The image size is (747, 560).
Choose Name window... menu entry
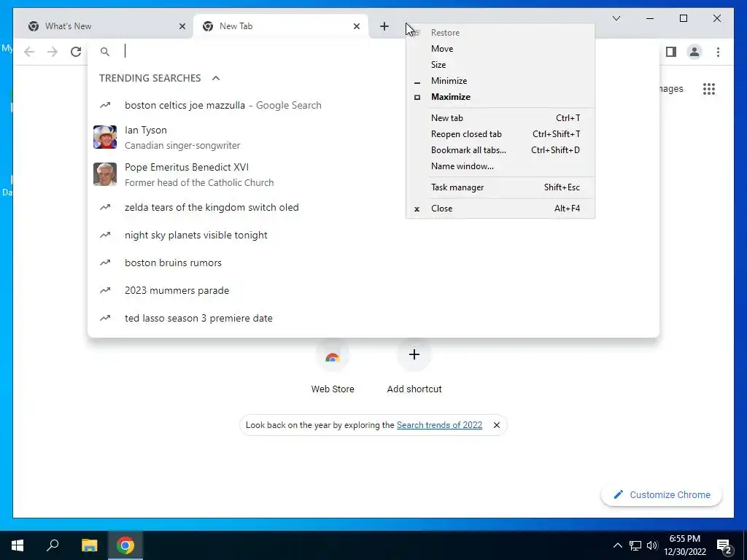[500, 166]
